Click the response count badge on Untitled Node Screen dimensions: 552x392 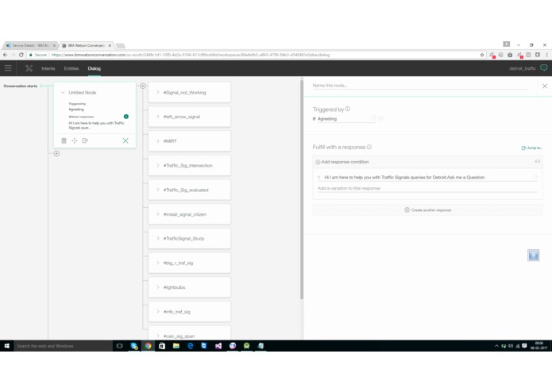126,117
